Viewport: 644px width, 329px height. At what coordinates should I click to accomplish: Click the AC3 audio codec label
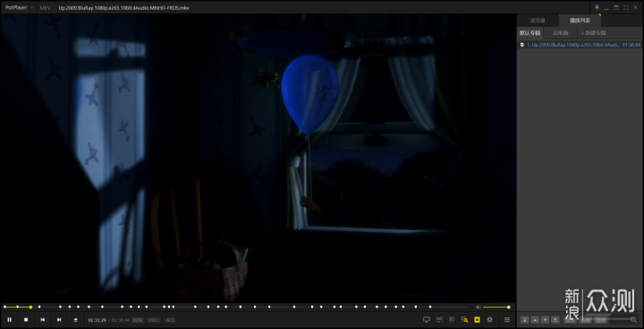[x=170, y=320]
